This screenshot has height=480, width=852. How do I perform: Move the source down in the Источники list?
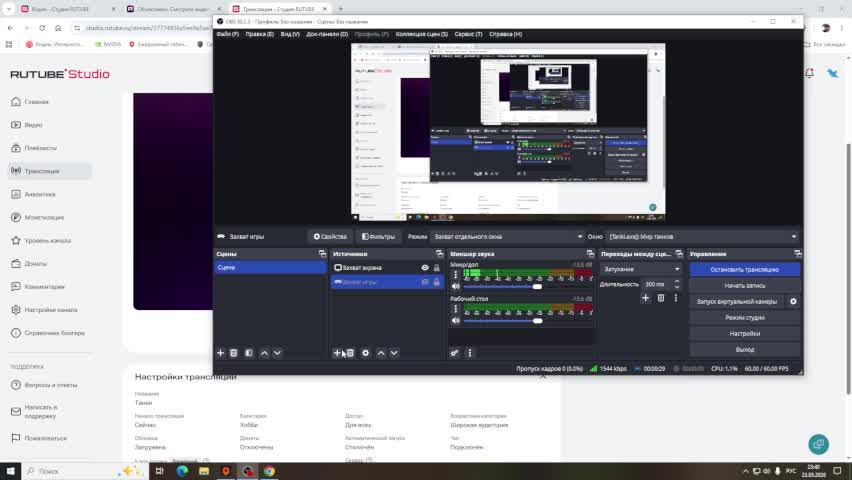[394, 353]
